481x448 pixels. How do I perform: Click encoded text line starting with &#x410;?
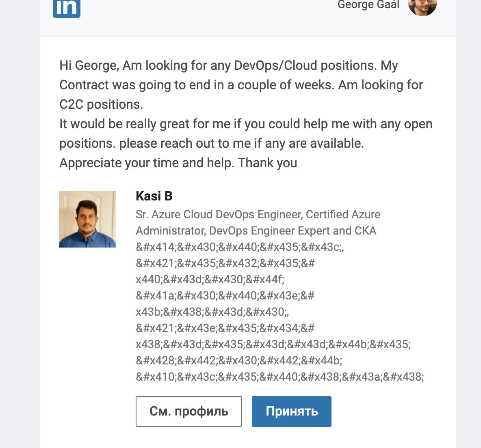tap(279, 377)
